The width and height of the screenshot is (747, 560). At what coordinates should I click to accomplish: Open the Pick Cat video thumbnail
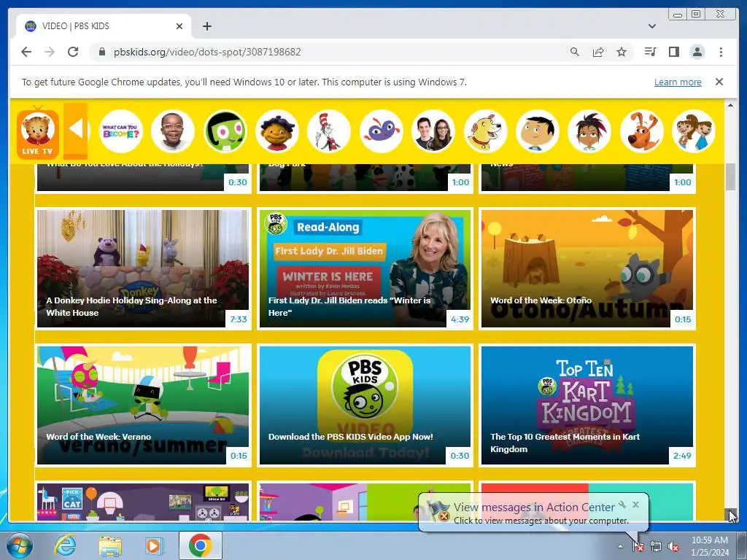click(x=143, y=502)
